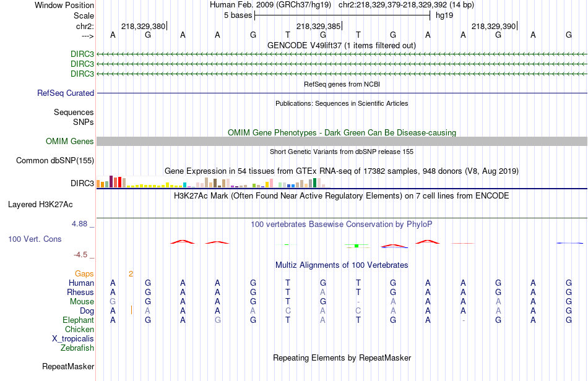Click the dash gap in Mouse row

point(358,302)
